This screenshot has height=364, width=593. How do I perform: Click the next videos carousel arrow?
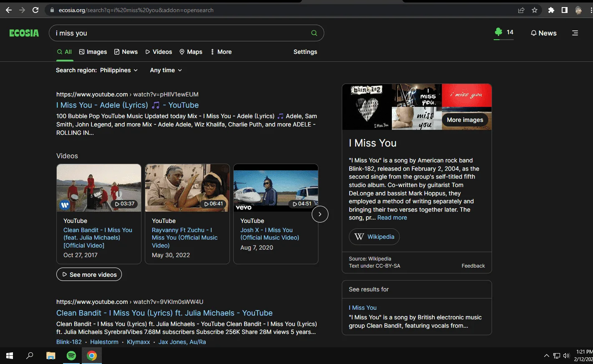pos(320,214)
